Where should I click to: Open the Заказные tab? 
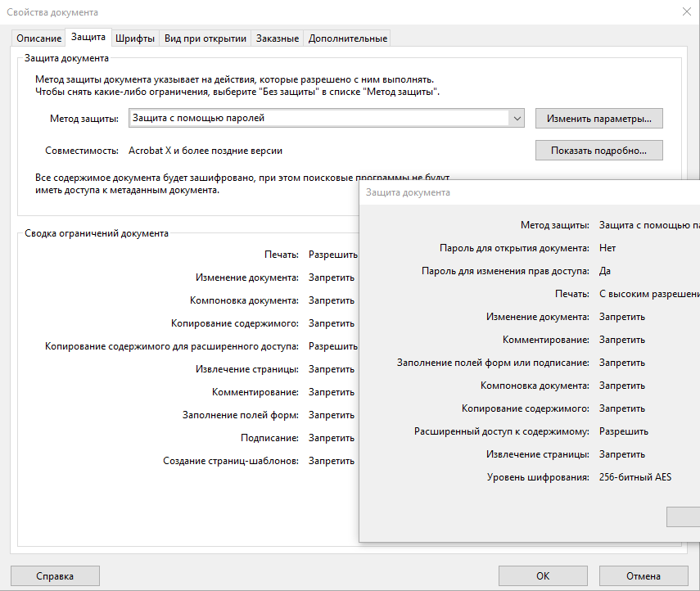pyautogui.click(x=278, y=38)
